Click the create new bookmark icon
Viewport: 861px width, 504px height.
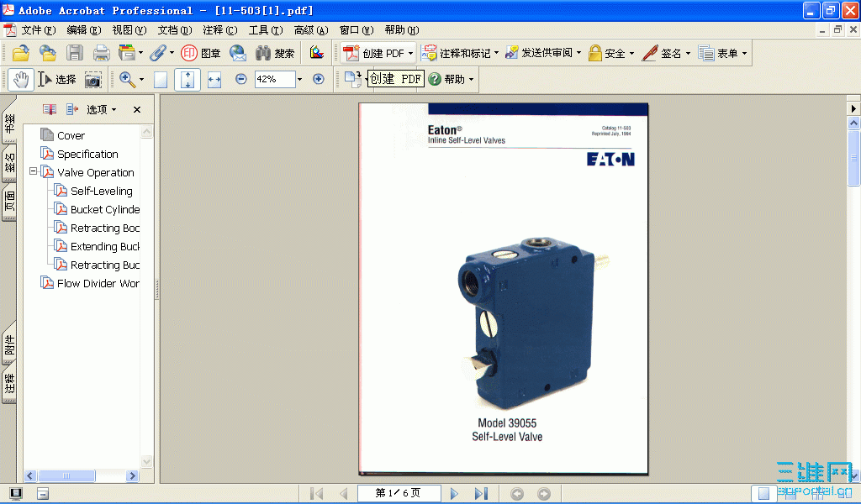[x=50, y=110]
